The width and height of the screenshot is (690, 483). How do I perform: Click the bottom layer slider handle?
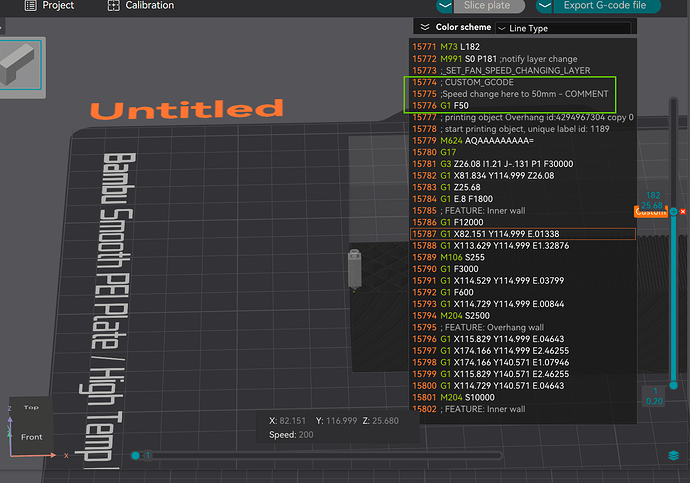[673, 385]
